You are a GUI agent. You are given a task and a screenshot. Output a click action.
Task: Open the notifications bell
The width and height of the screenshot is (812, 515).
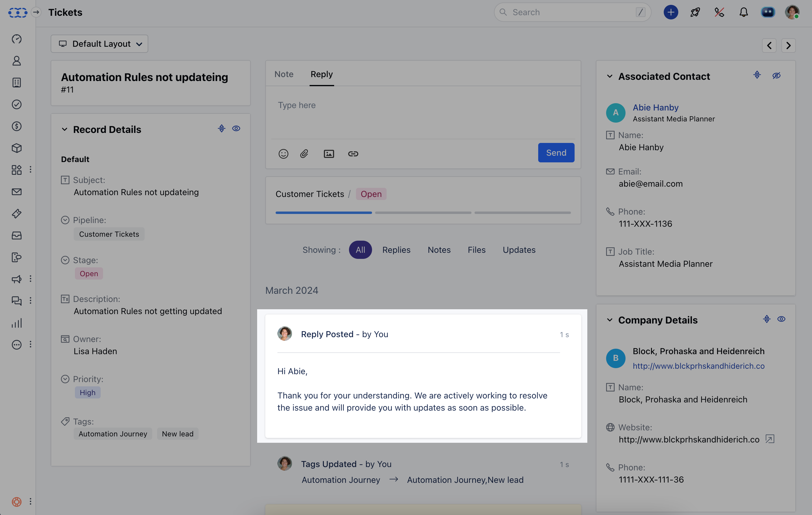[743, 12]
